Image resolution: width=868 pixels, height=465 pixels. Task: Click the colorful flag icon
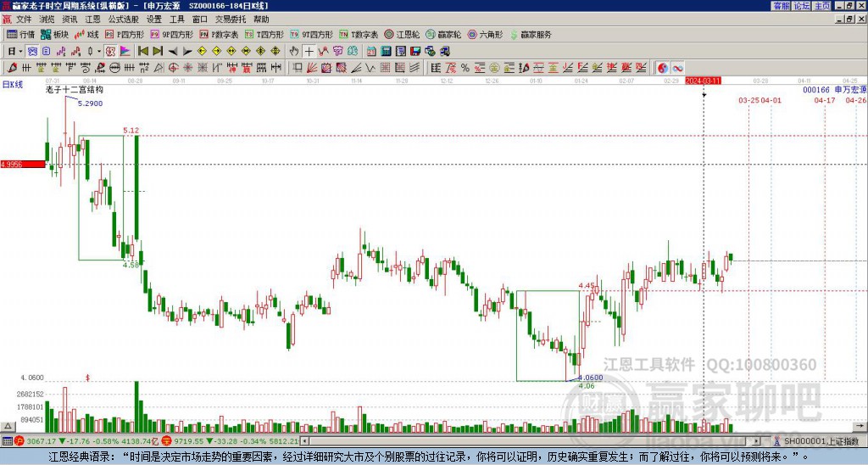click(125, 52)
